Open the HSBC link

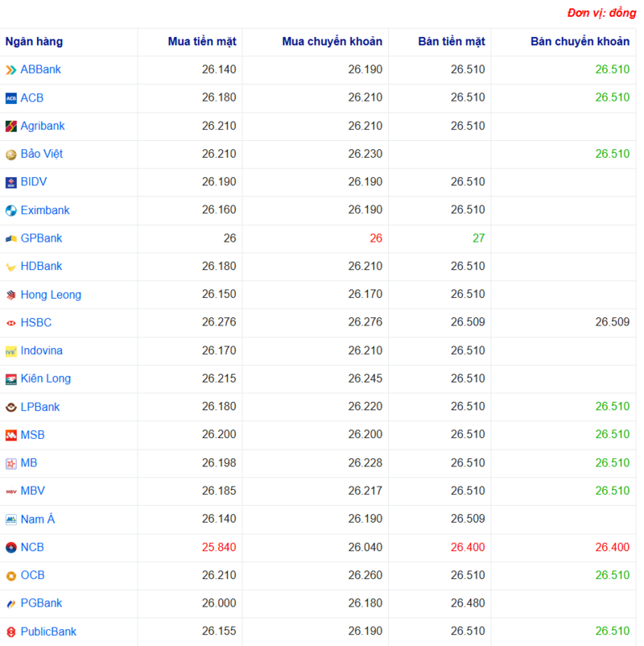(36, 322)
